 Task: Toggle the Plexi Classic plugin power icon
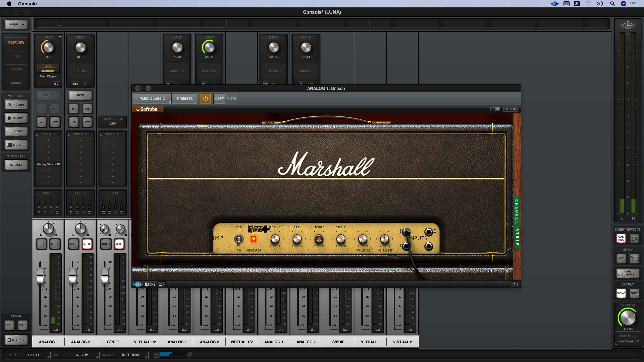click(205, 98)
